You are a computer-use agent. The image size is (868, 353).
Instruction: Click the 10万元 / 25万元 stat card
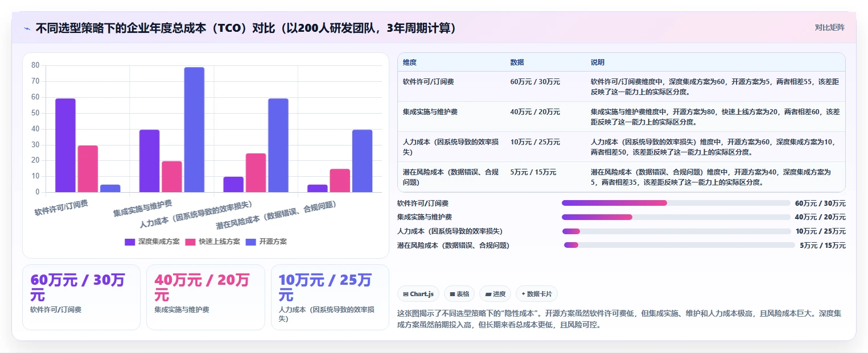pos(330,297)
